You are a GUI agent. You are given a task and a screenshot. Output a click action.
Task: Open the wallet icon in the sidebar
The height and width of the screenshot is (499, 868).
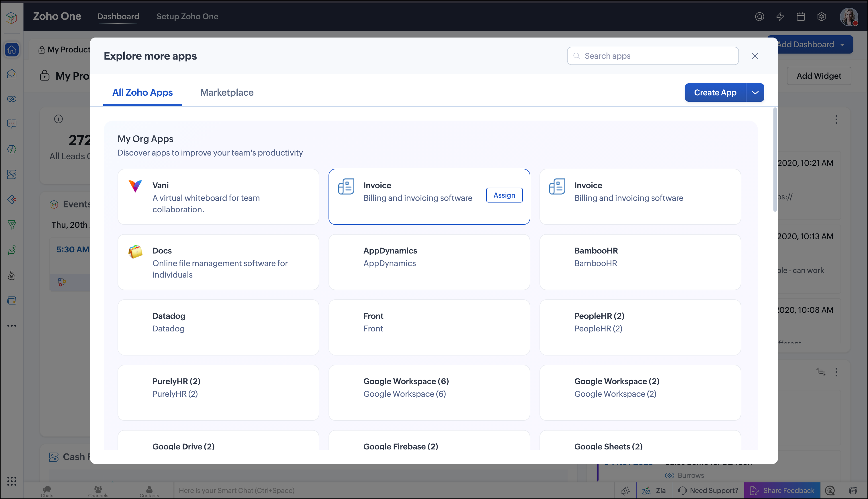(12, 300)
